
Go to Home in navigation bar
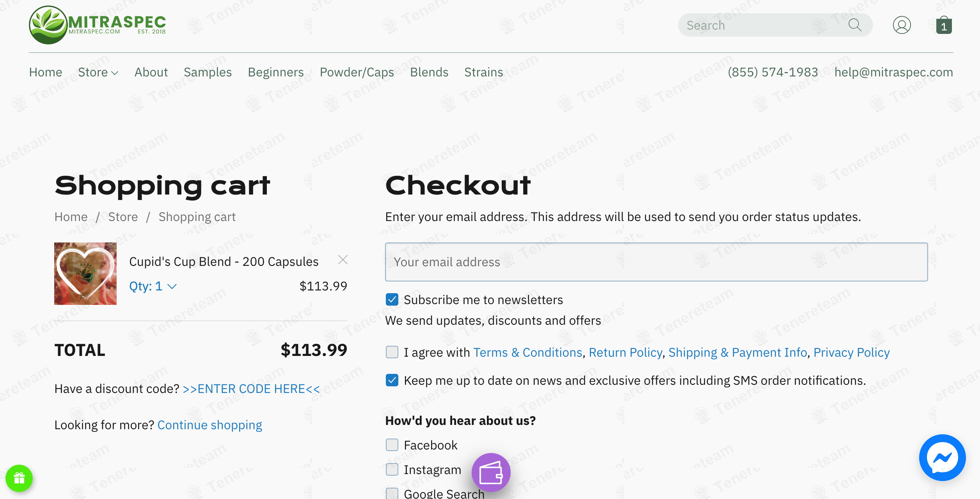[x=46, y=72]
